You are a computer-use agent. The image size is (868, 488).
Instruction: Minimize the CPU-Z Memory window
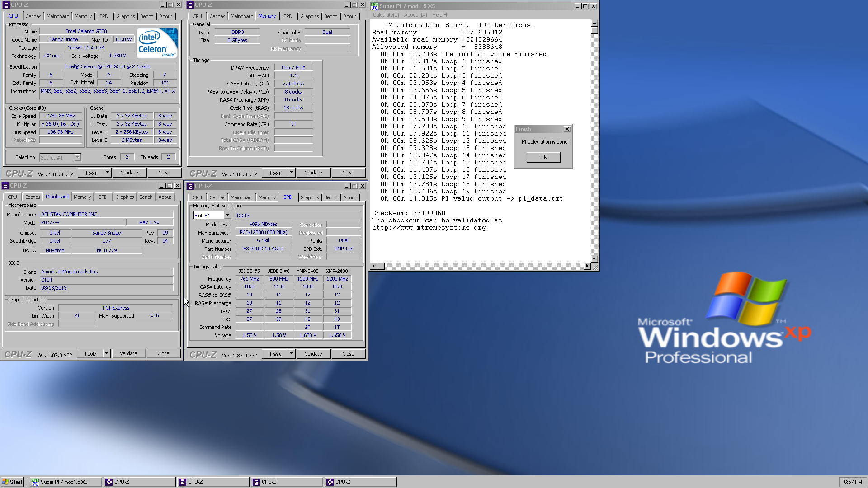pyautogui.click(x=347, y=5)
